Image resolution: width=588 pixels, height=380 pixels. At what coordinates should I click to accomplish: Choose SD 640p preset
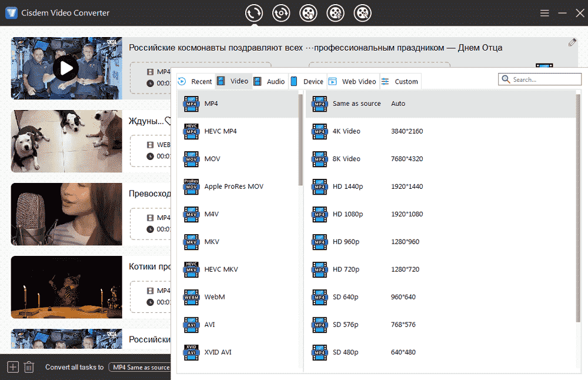(440, 297)
